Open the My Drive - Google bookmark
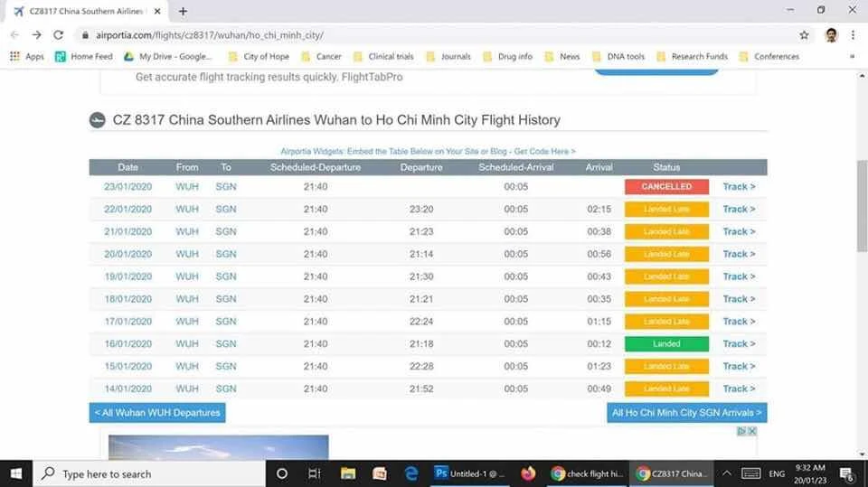The width and height of the screenshot is (868, 487). (167, 56)
